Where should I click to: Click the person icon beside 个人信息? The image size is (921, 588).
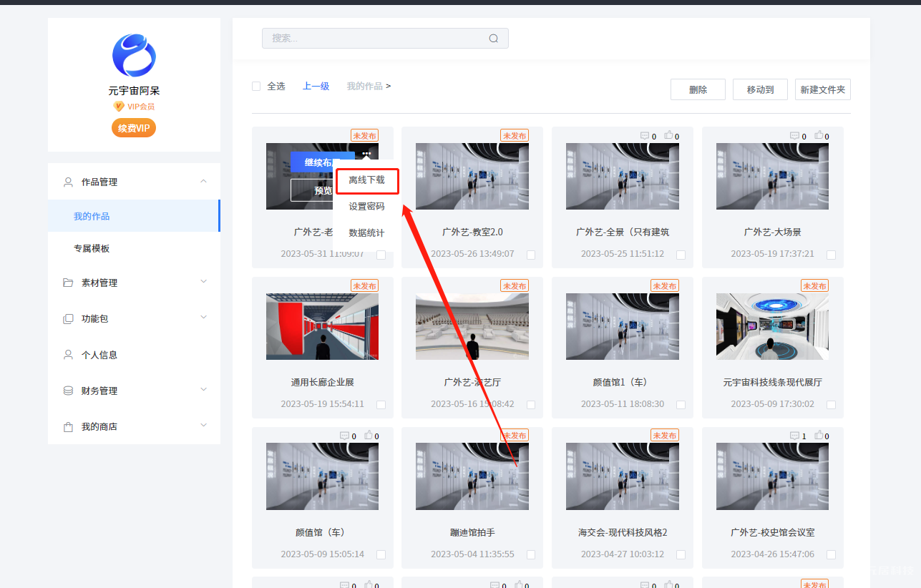(68, 355)
